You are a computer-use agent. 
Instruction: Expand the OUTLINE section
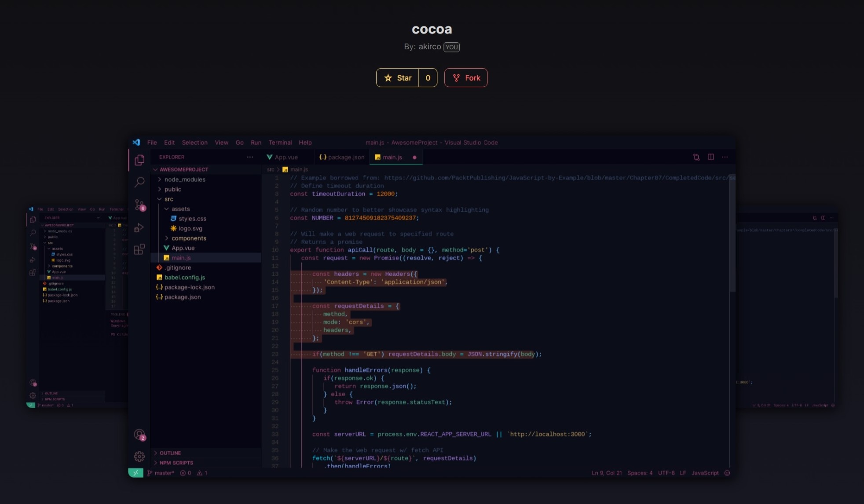tap(170, 453)
